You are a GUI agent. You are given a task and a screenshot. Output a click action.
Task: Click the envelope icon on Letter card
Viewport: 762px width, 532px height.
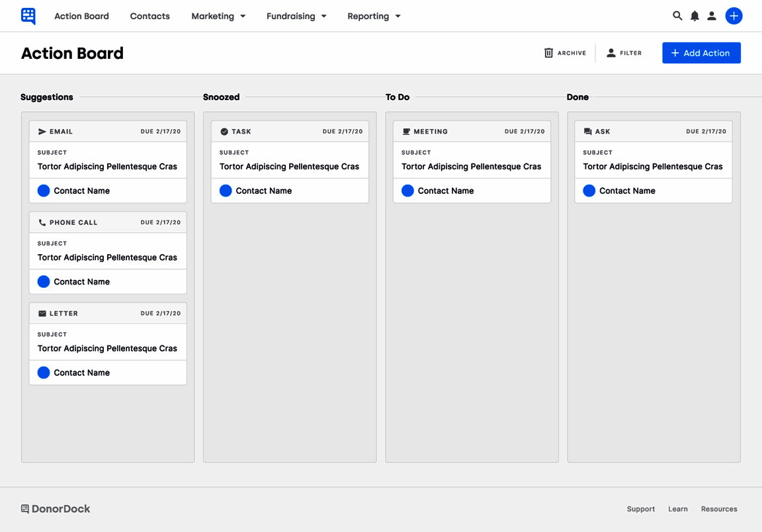[42, 314]
